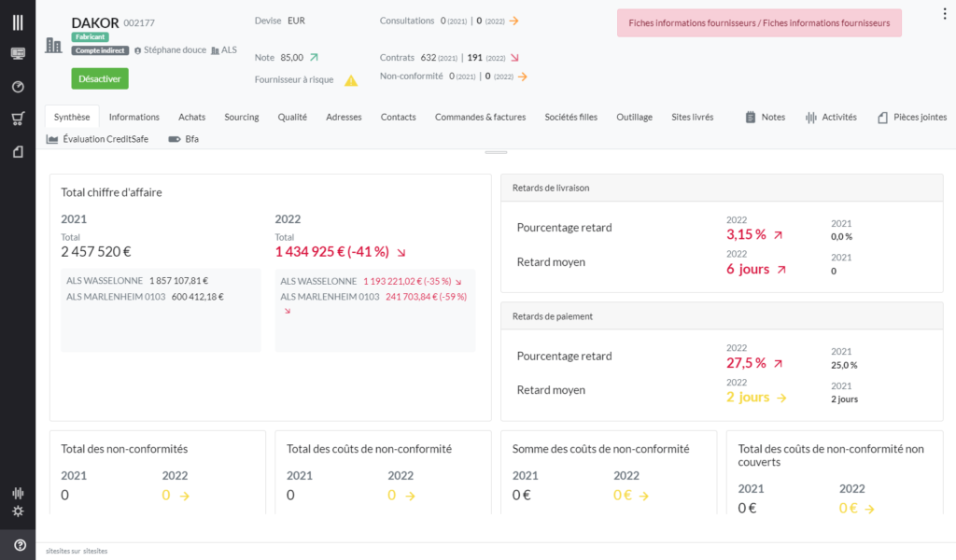Go to Commandes & factures tab
Viewport: 956px width, 560px height.
click(x=480, y=118)
